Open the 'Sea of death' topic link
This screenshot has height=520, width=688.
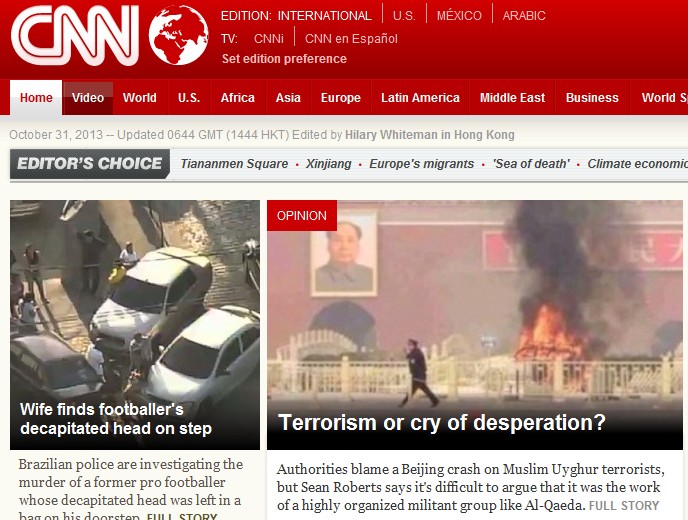531,164
